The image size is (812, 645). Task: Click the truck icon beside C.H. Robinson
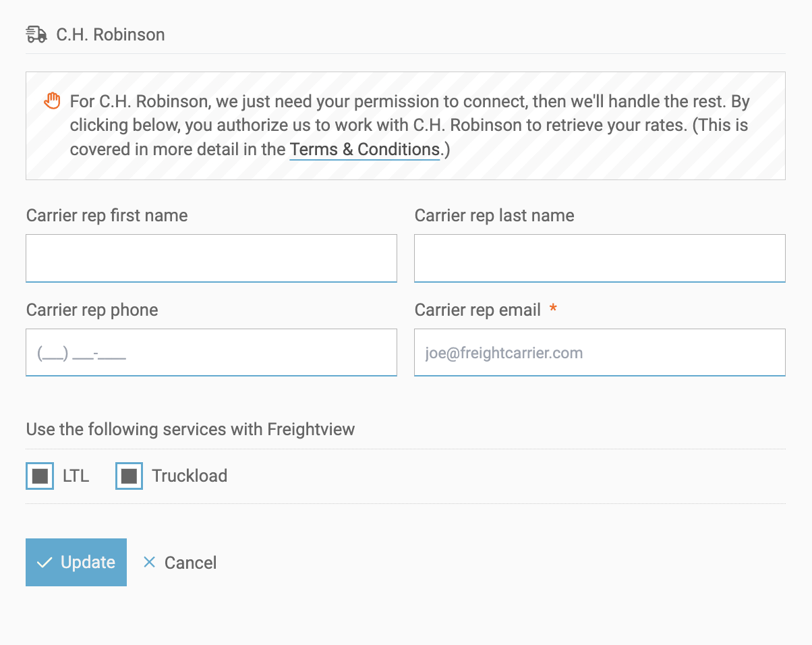(36, 34)
